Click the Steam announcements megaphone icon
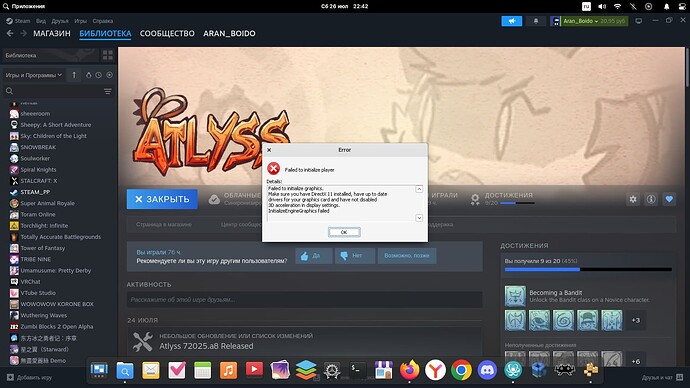This screenshot has width=690, height=388. 511,21
